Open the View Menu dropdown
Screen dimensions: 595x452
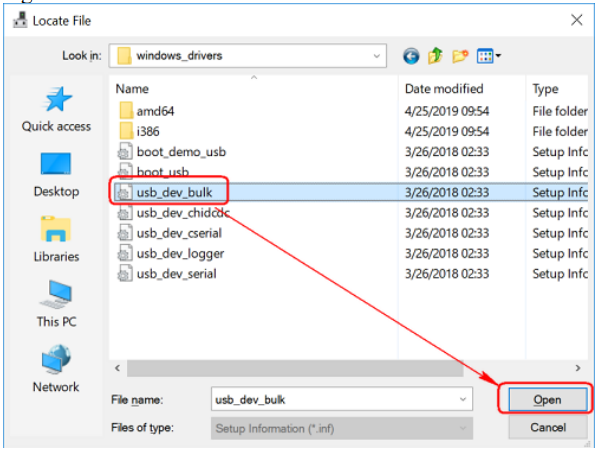point(489,56)
